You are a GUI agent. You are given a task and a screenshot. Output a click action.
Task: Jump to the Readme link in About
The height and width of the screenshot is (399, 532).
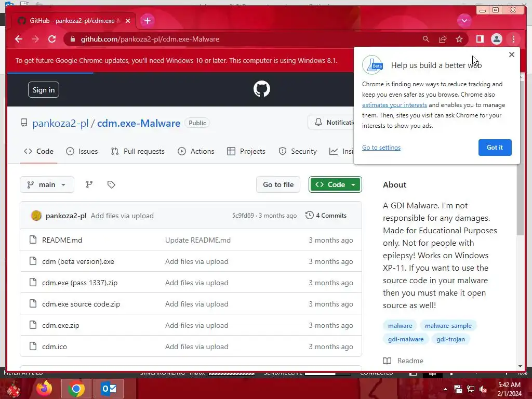click(x=403, y=361)
